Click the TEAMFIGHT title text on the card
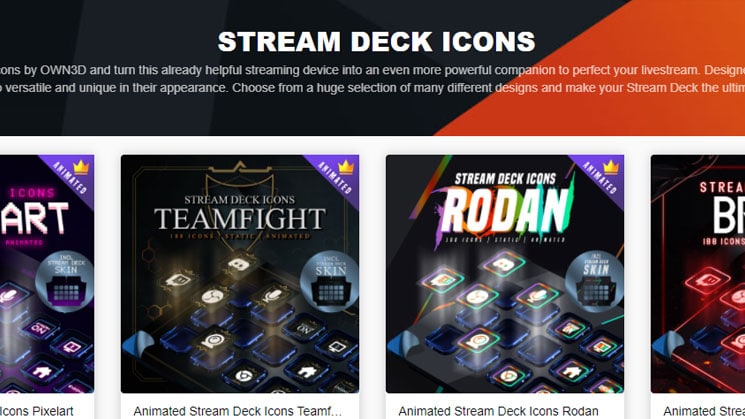The image size is (745, 419). 240,219
